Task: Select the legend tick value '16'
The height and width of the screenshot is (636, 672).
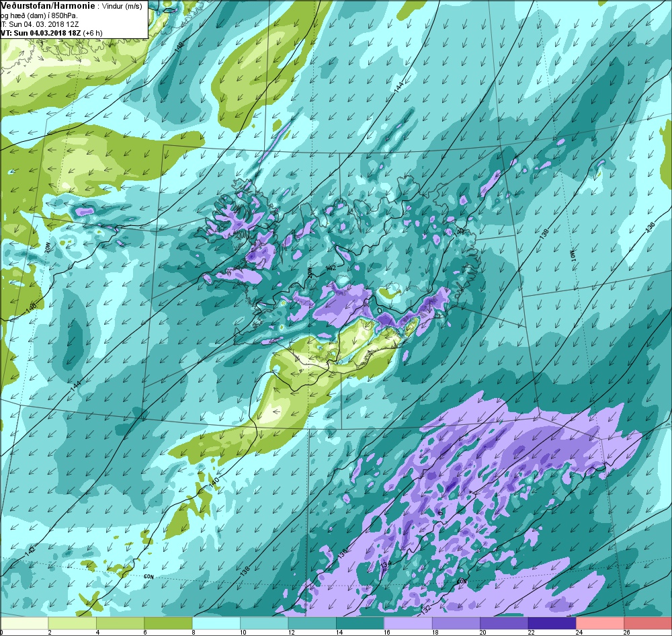Action: (x=387, y=632)
